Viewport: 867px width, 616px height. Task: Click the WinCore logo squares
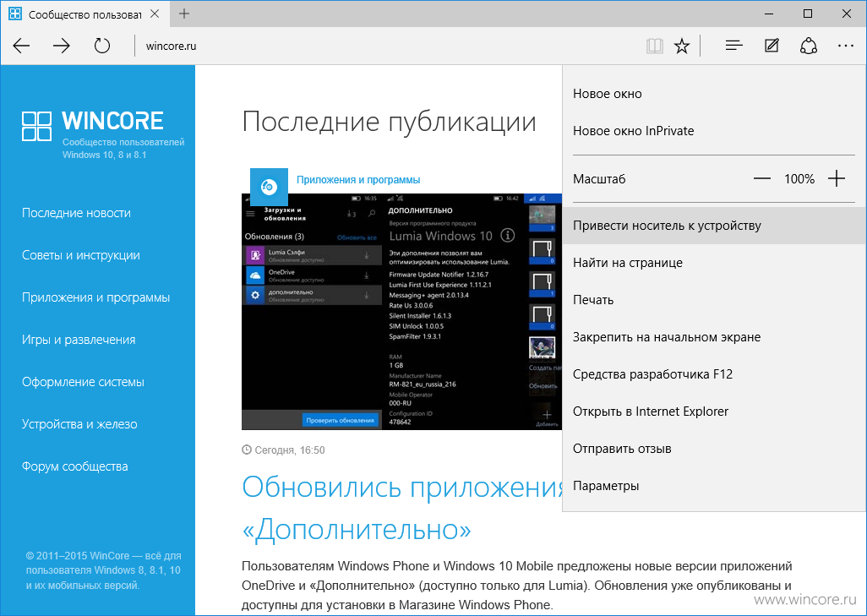[36, 126]
